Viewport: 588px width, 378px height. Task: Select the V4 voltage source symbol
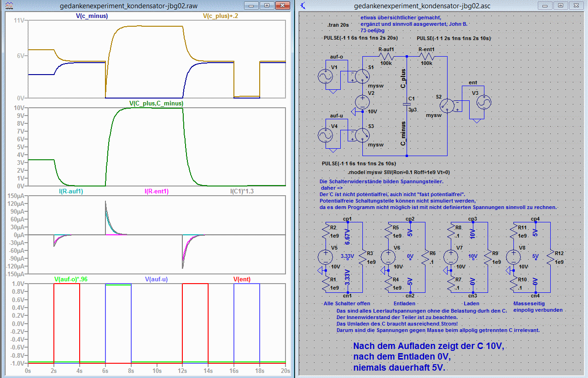pyautogui.click(x=326, y=135)
